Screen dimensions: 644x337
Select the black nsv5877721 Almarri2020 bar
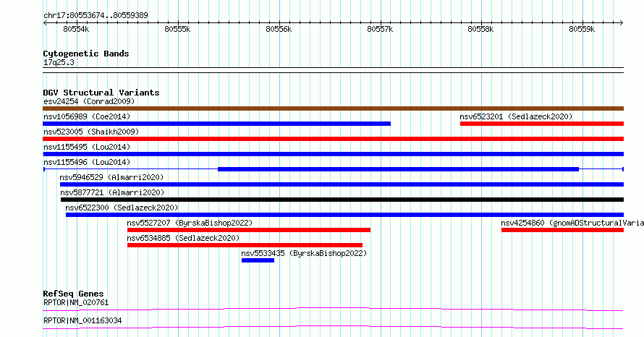pyautogui.click(x=342, y=200)
